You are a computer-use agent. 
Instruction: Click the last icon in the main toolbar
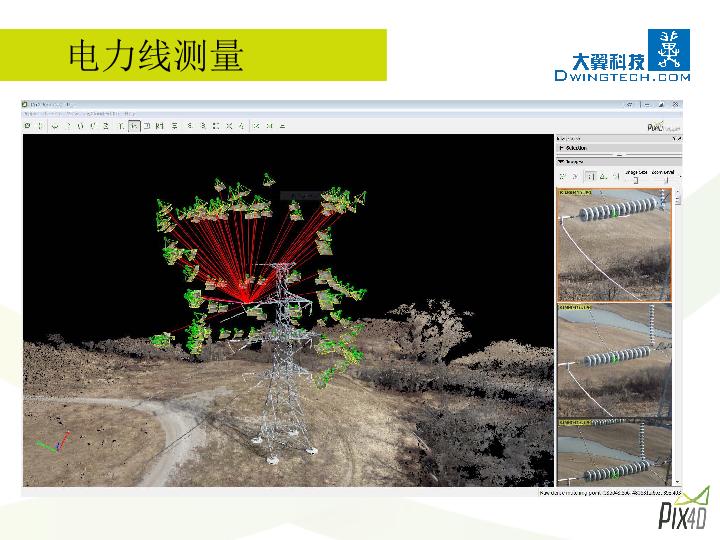283,126
